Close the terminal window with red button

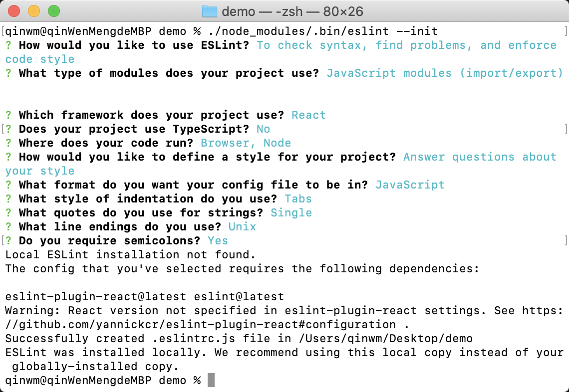point(14,11)
